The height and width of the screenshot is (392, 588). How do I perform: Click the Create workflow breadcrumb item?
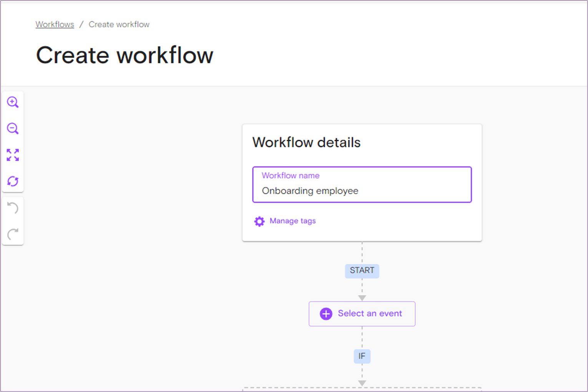(119, 25)
